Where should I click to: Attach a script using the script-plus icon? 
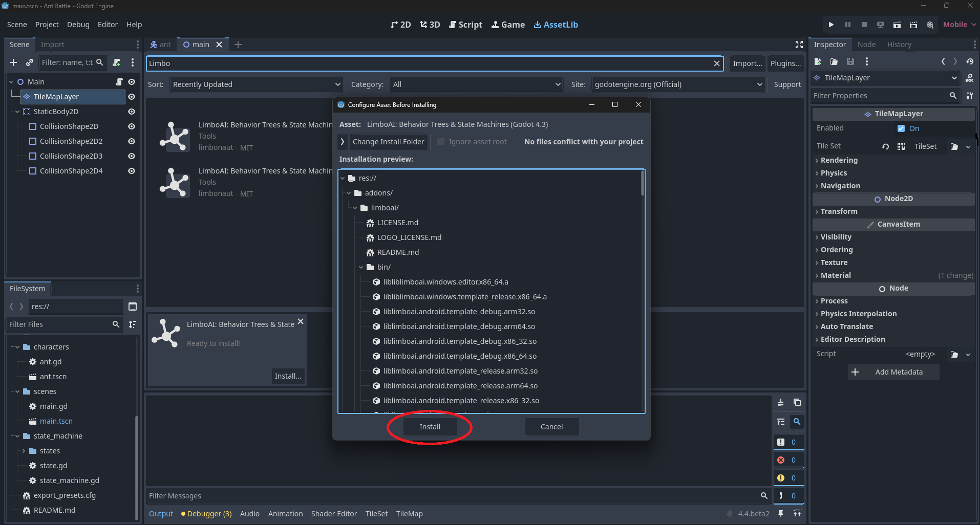(x=117, y=62)
